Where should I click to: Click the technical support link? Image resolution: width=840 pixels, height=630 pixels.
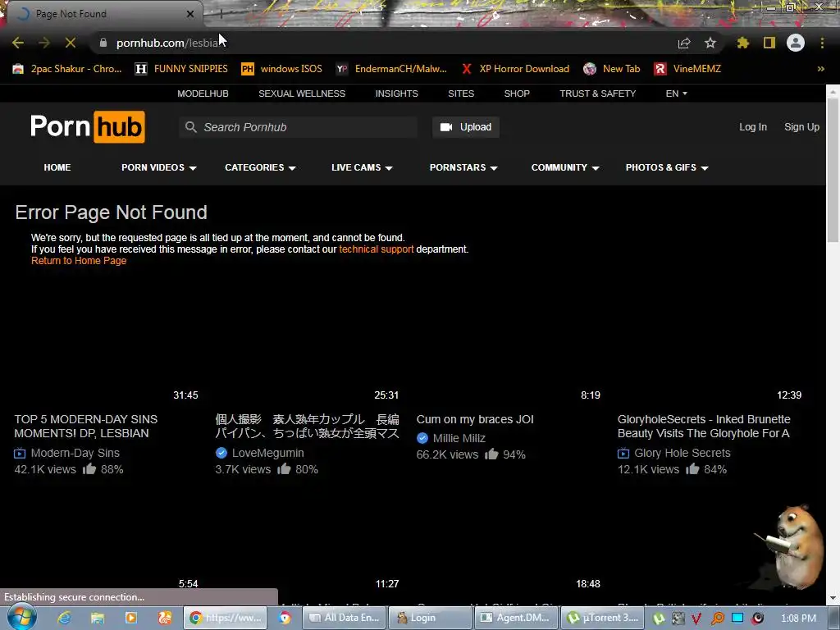pyautogui.click(x=376, y=249)
